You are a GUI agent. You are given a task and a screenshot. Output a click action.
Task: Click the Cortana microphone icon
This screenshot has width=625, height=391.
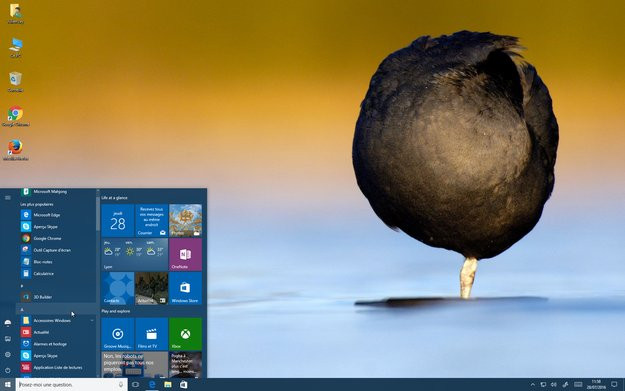pyautogui.click(x=121, y=385)
